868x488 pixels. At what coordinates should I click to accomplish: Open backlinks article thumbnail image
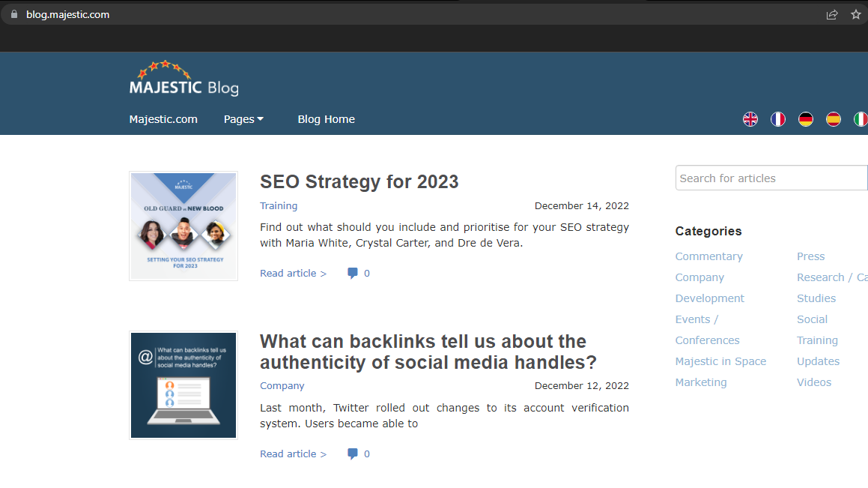pos(183,385)
